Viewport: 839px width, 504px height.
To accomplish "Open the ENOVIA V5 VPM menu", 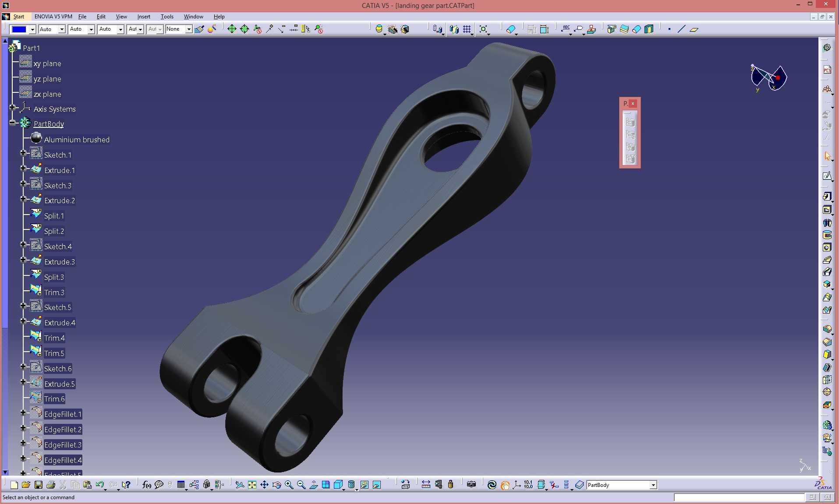I will coord(53,17).
